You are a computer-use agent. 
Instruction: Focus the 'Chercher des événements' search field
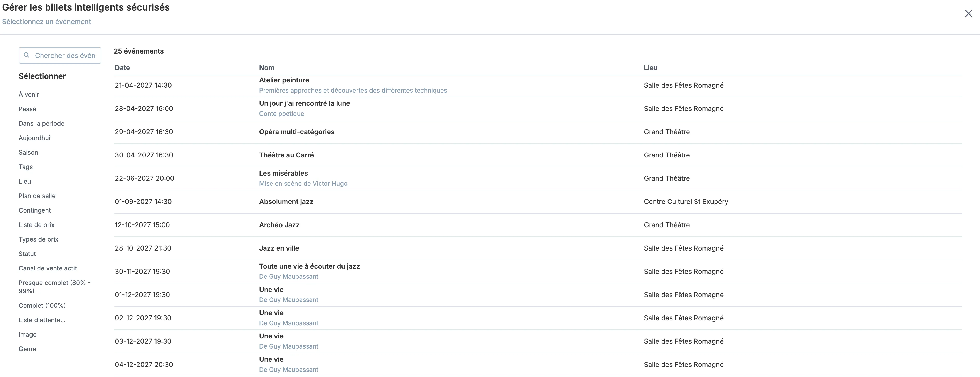point(60,56)
